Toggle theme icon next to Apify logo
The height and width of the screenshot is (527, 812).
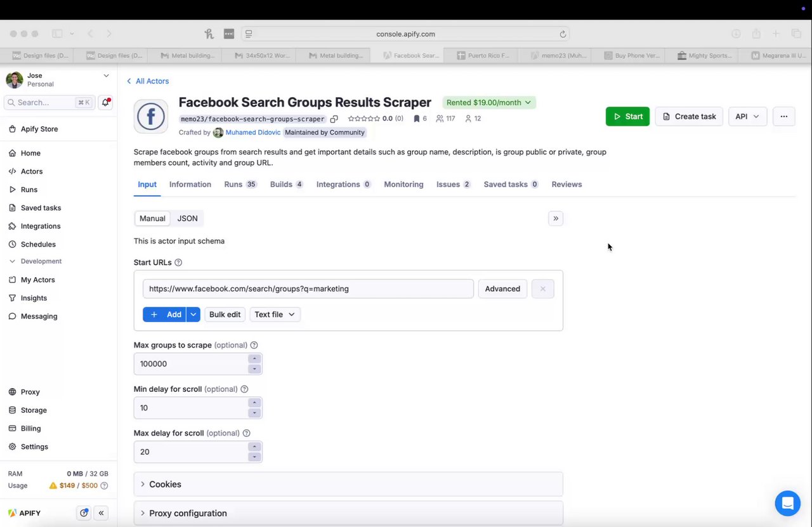(x=83, y=513)
